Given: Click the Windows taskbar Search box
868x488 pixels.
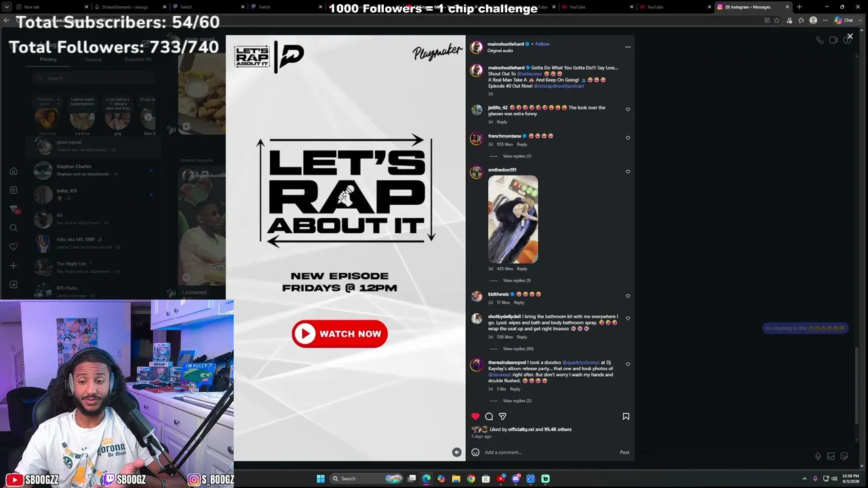Looking at the screenshot, I should 366,479.
